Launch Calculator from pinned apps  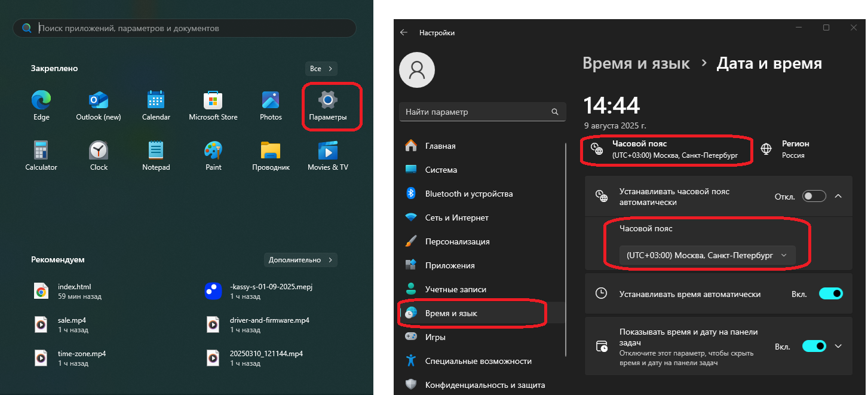coord(41,156)
